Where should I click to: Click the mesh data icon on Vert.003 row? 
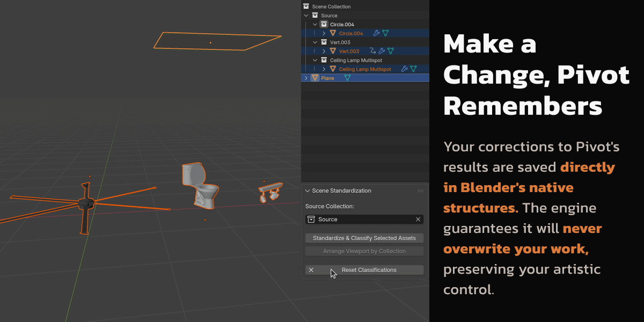click(391, 51)
